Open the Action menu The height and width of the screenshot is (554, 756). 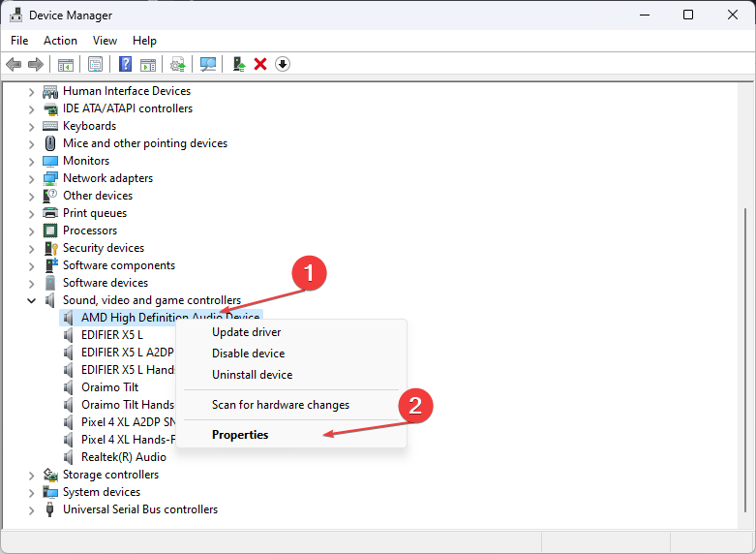point(60,41)
